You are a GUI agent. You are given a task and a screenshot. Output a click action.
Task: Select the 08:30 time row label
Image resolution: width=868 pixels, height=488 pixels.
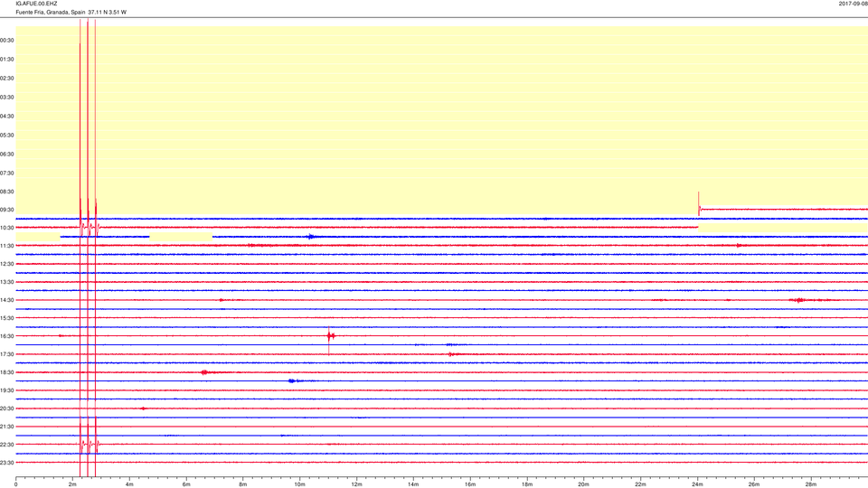[x=7, y=192]
